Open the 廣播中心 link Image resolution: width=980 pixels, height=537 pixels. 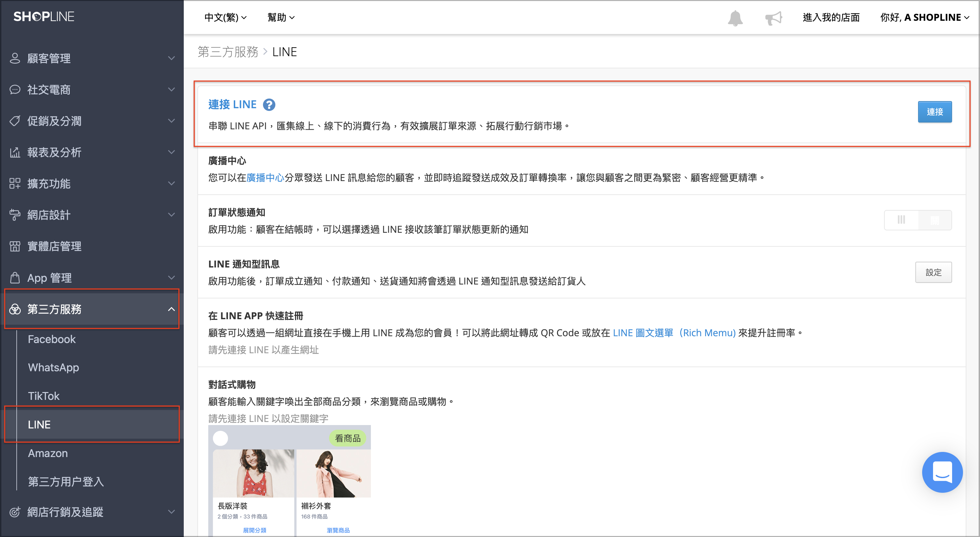tap(265, 178)
